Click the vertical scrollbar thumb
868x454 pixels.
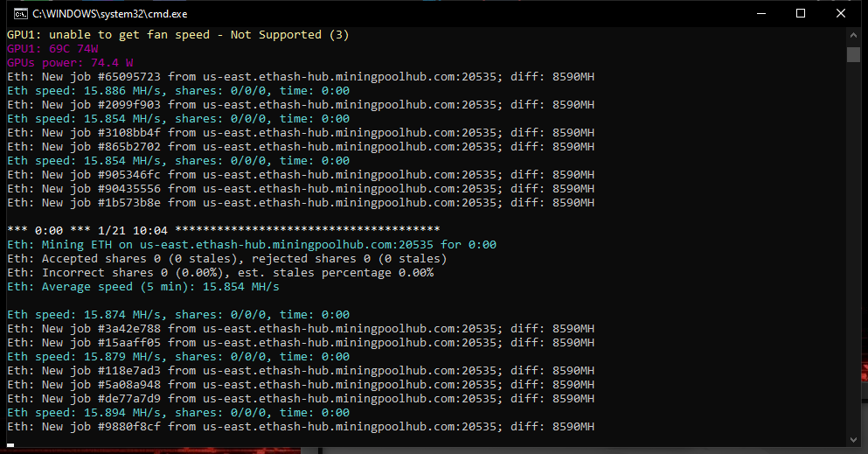[x=853, y=55]
